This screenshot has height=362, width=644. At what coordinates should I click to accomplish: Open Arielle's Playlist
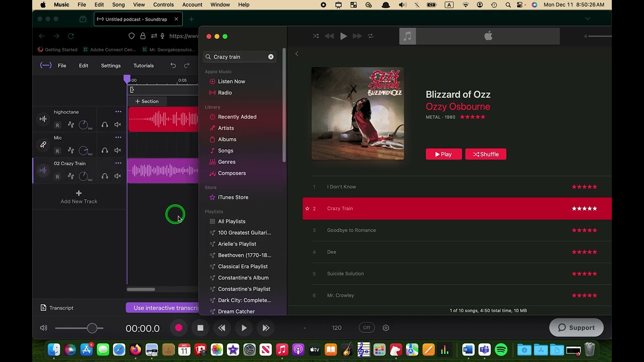pyautogui.click(x=237, y=244)
